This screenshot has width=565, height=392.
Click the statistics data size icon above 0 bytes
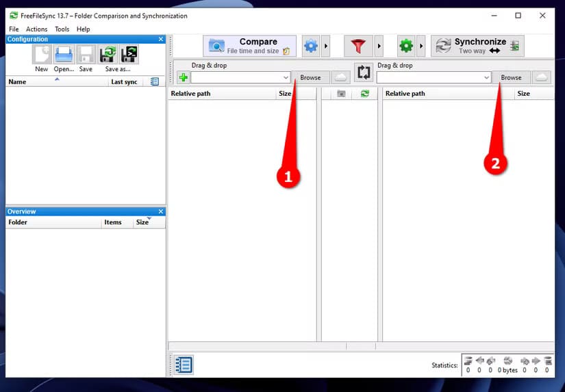tap(507, 361)
